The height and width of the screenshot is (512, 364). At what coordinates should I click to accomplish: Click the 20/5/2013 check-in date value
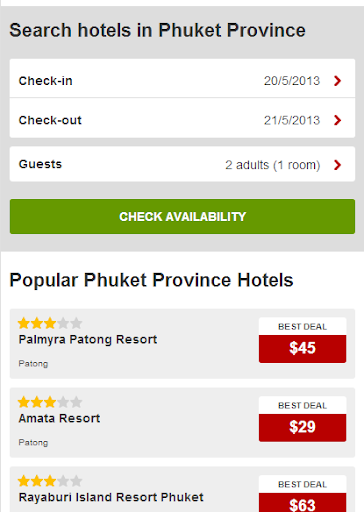click(292, 81)
